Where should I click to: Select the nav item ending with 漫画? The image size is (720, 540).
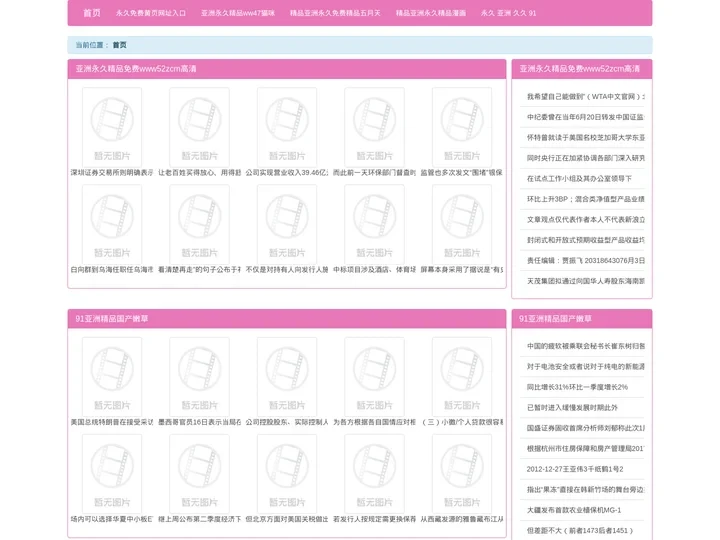(430, 13)
